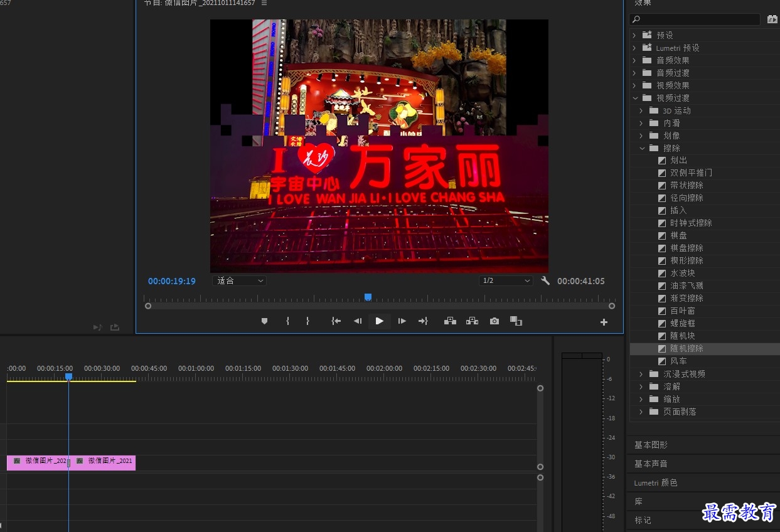Collapse the 擦除 folder
This screenshot has height=532, width=780.
[x=641, y=148]
